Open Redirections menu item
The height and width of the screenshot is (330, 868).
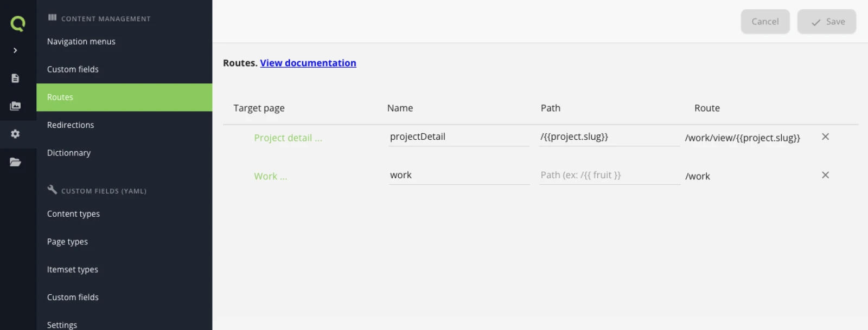click(x=124, y=125)
